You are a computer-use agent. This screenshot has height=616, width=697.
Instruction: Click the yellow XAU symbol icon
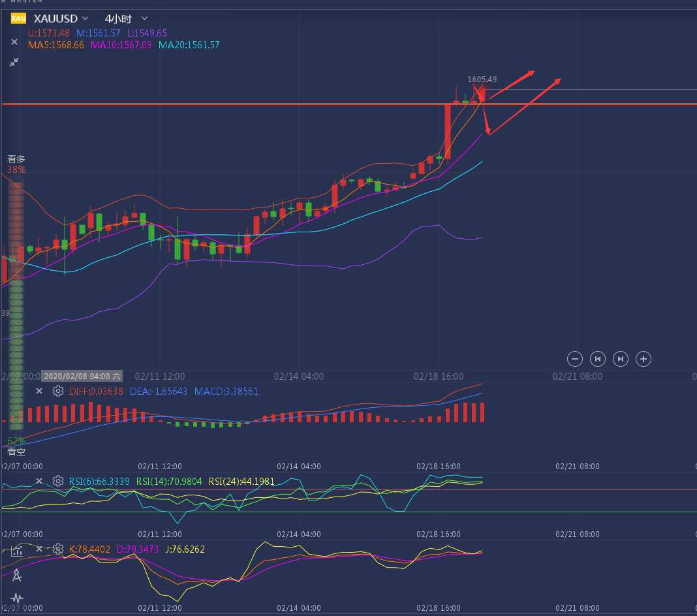pos(18,18)
